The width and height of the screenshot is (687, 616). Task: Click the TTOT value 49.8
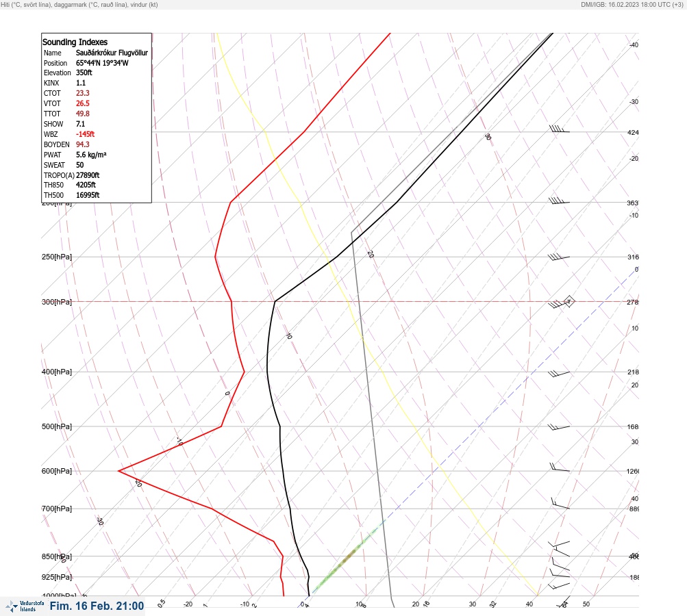(82, 114)
